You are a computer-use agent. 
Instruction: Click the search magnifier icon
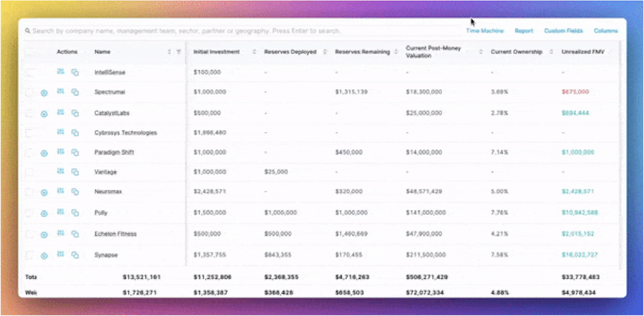[x=27, y=31]
